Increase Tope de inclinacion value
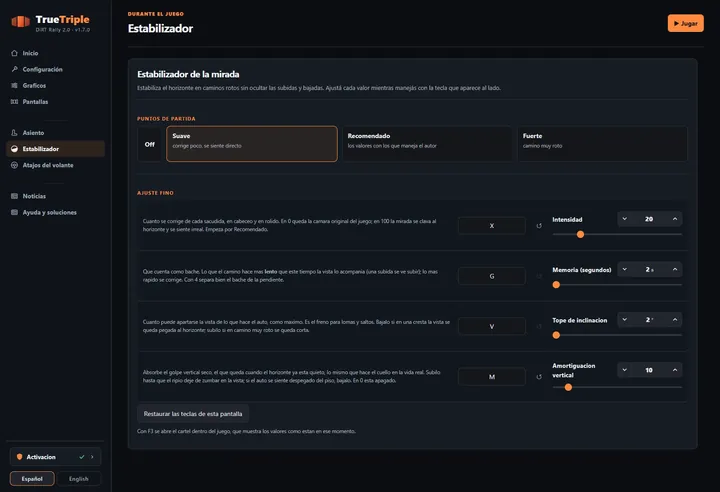Screen dimensions: 720x492 pyautogui.click(x=675, y=320)
